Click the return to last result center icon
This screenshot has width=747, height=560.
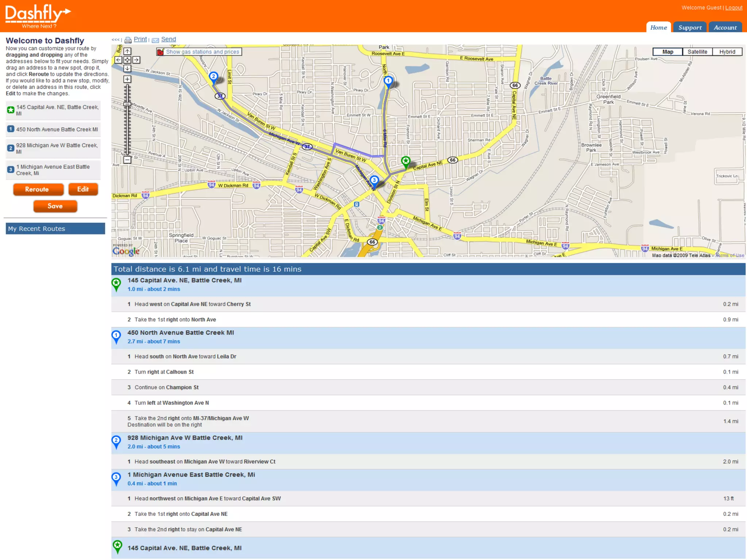(x=127, y=60)
